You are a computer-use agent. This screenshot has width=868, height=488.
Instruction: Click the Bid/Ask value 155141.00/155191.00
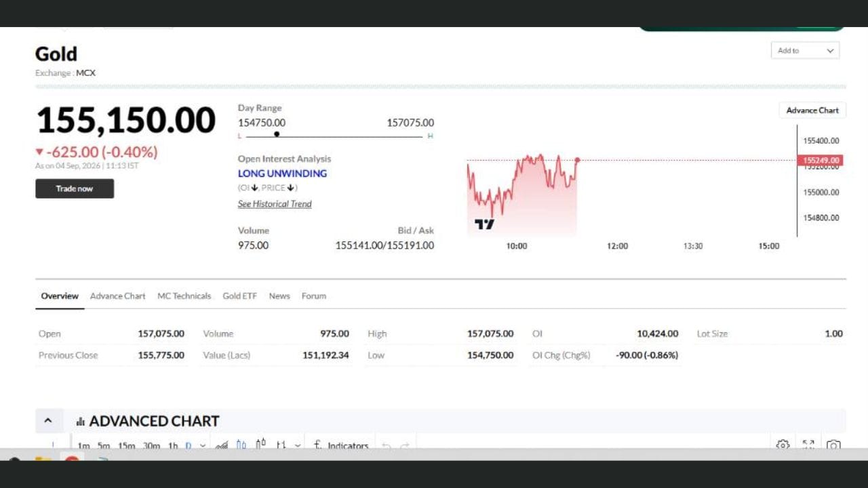384,245
